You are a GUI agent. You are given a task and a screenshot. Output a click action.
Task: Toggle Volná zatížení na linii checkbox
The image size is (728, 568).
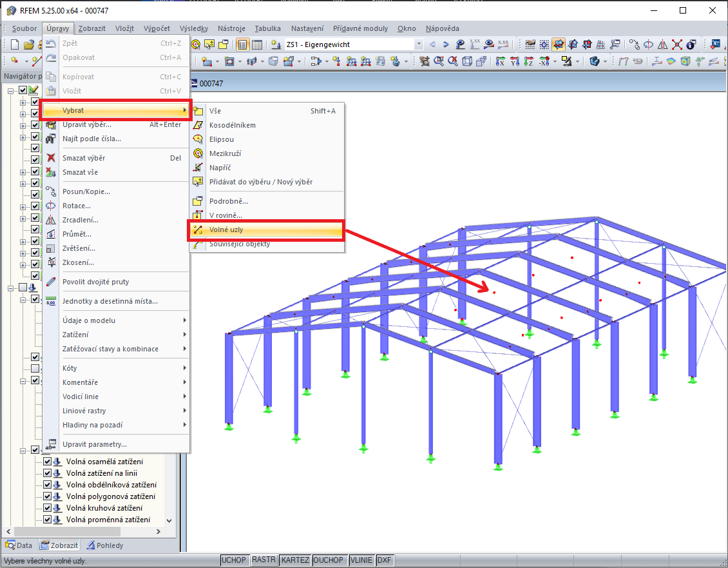[x=48, y=473]
